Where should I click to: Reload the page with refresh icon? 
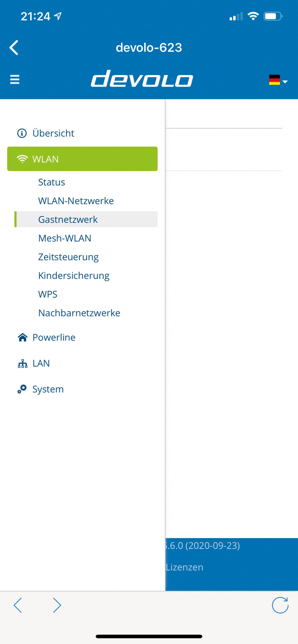pos(280,605)
